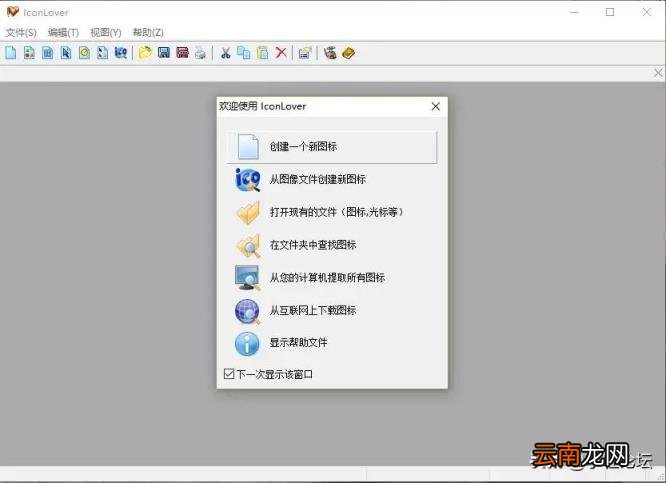Image resolution: width=666 pixels, height=483 pixels.
Task: Click the New icon toolbar button
Action: pyautogui.click(x=11, y=53)
